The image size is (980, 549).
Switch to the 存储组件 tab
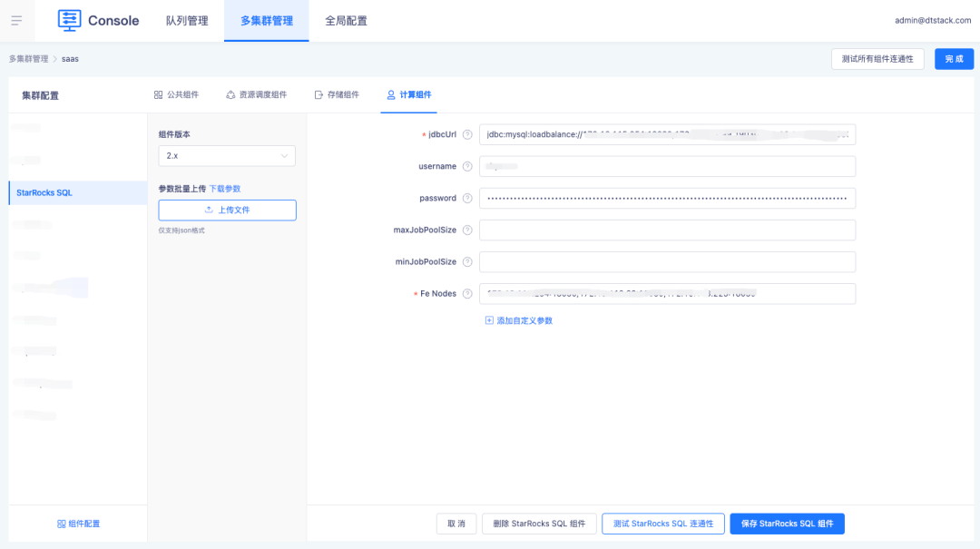337,95
